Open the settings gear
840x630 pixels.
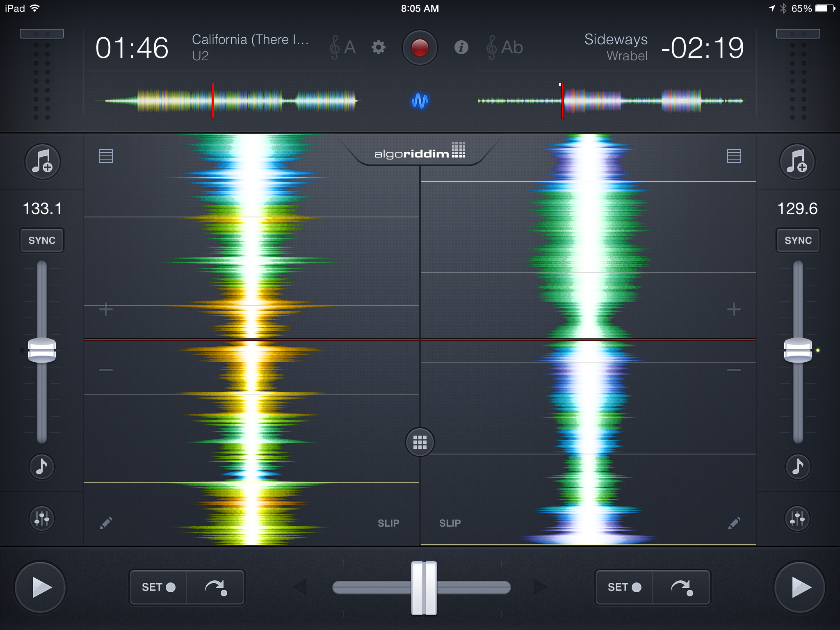pos(378,48)
